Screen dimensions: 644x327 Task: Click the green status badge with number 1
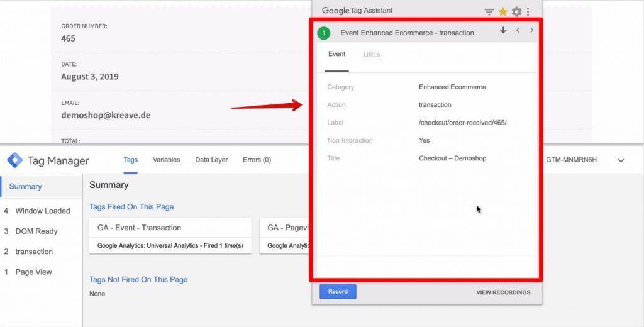click(324, 33)
